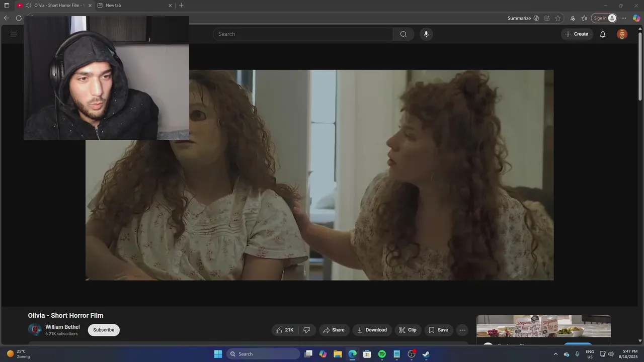Open the 25°C Zonnig weather widget
The image size is (644, 362).
tap(18, 354)
